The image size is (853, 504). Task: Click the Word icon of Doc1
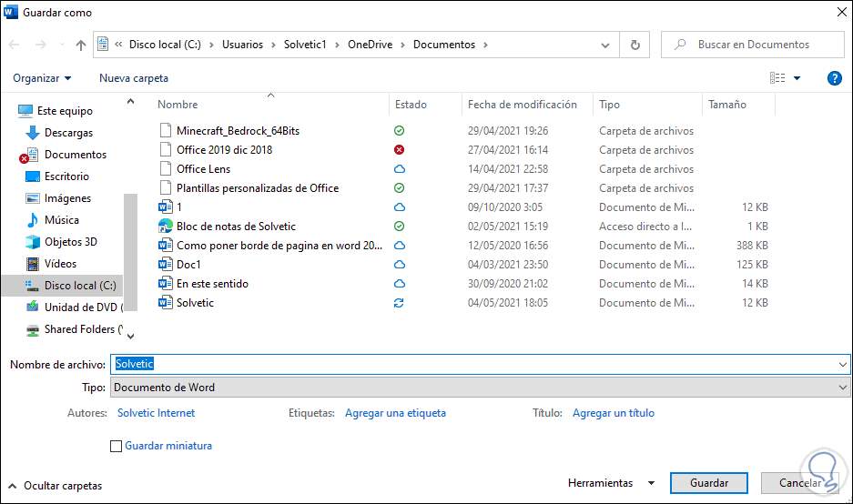click(166, 264)
